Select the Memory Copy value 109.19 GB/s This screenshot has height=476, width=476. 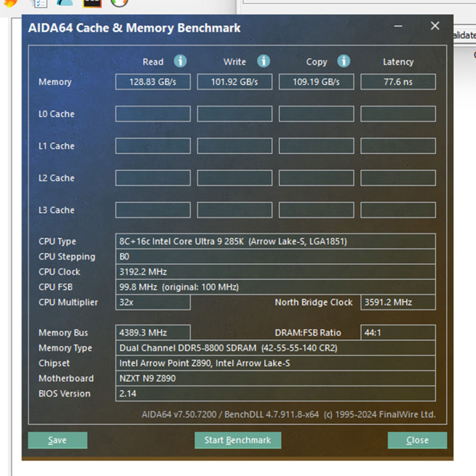click(316, 82)
